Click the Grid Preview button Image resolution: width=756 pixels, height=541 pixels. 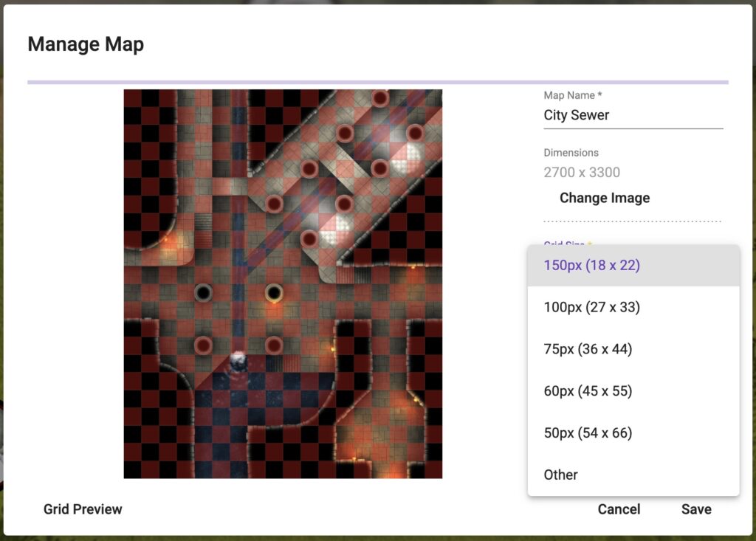pos(83,509)
